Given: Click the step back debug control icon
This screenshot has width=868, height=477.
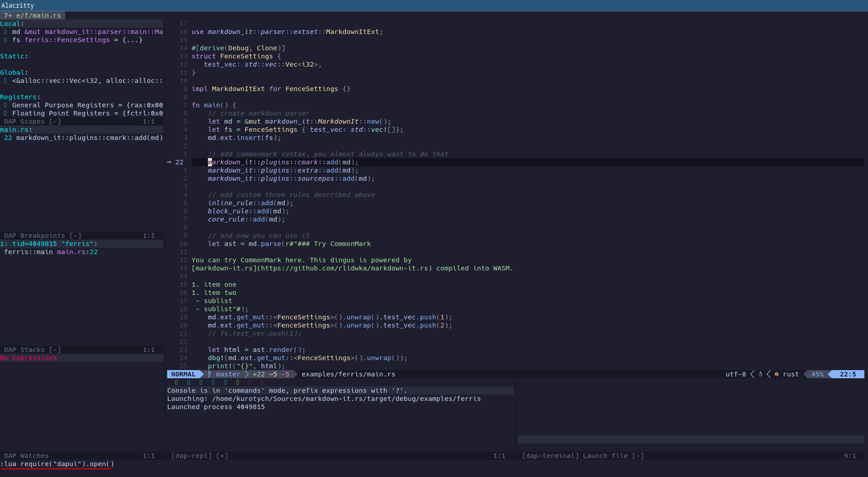Looking at the screenshot, I should (x=226, y=382).
